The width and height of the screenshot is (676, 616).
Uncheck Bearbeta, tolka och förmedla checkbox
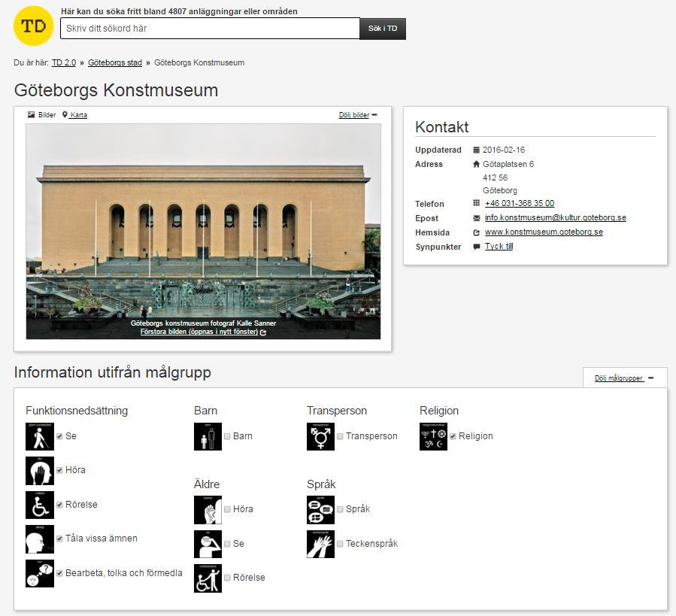pyautogui.click(x=59, y=573)
